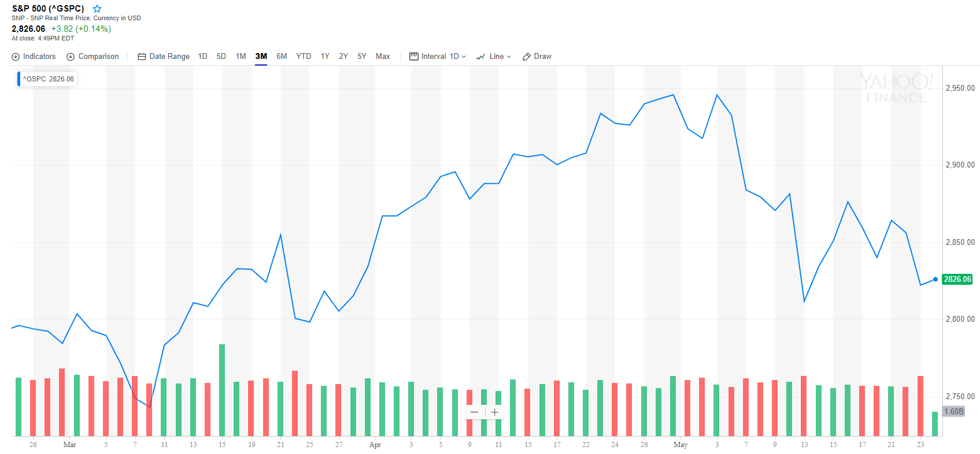Click the zoom in plus icon
The width and height of the screenshot is (980, 454).
coord(495,412)
